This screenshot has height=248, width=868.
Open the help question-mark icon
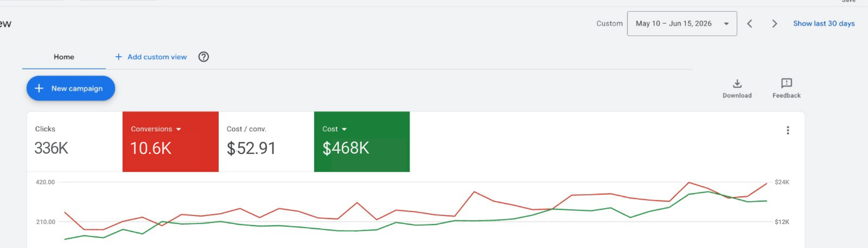coord(203,57)
